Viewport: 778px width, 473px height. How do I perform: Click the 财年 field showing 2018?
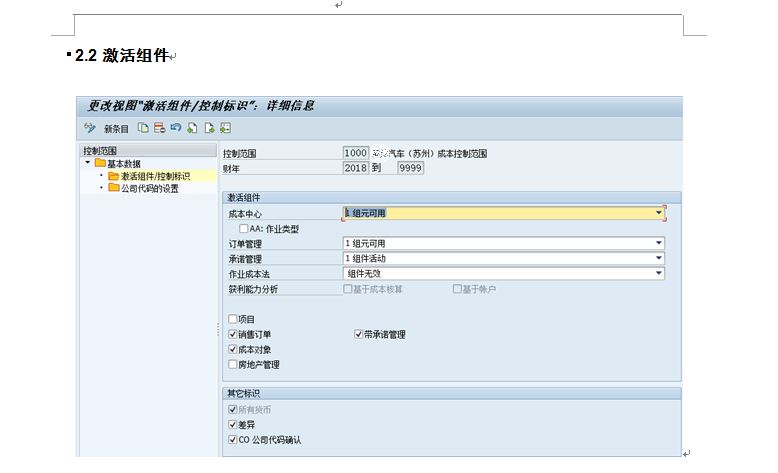tap(356, 168)
